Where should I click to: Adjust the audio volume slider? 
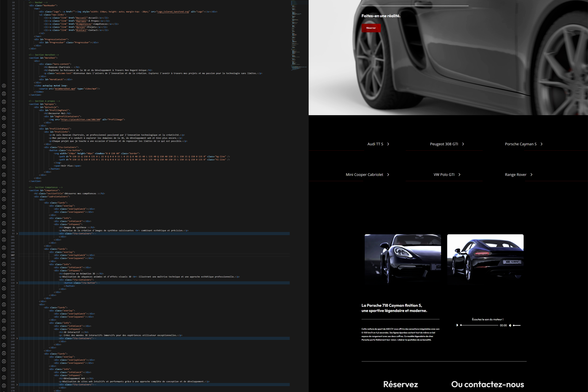517,325
